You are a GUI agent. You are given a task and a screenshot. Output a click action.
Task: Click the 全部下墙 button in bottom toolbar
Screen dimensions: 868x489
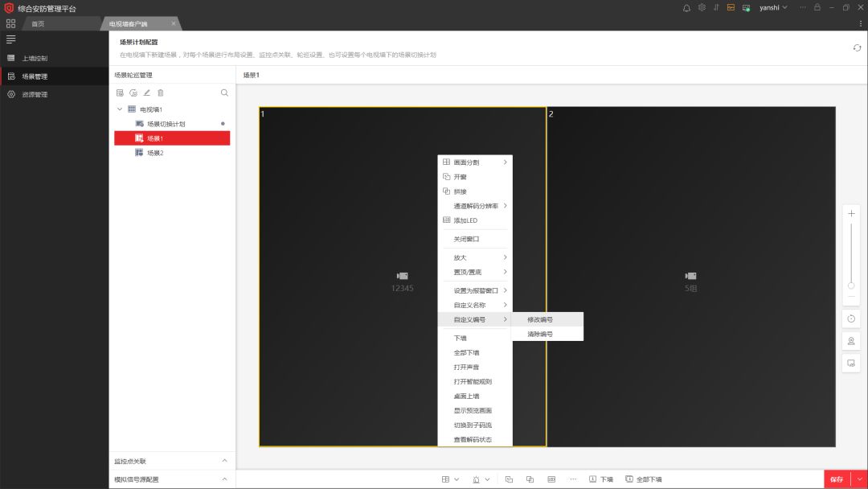click(x=644, y=479)
